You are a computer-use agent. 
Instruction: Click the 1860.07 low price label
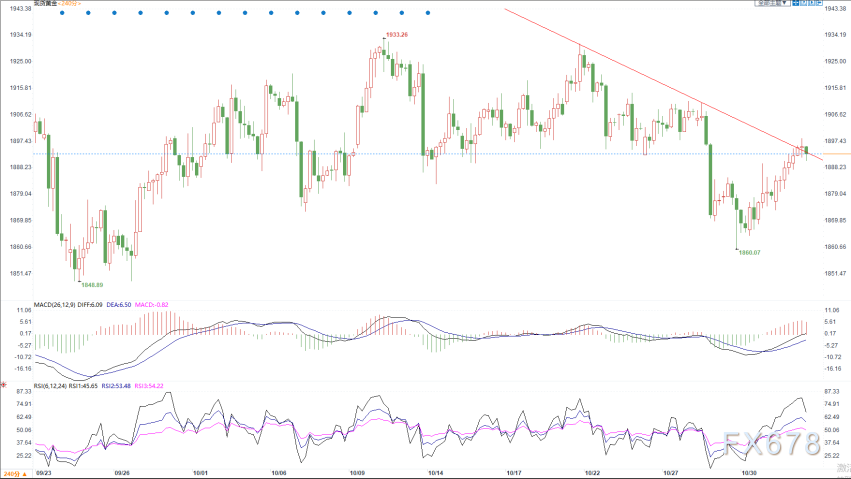point(750,253)
